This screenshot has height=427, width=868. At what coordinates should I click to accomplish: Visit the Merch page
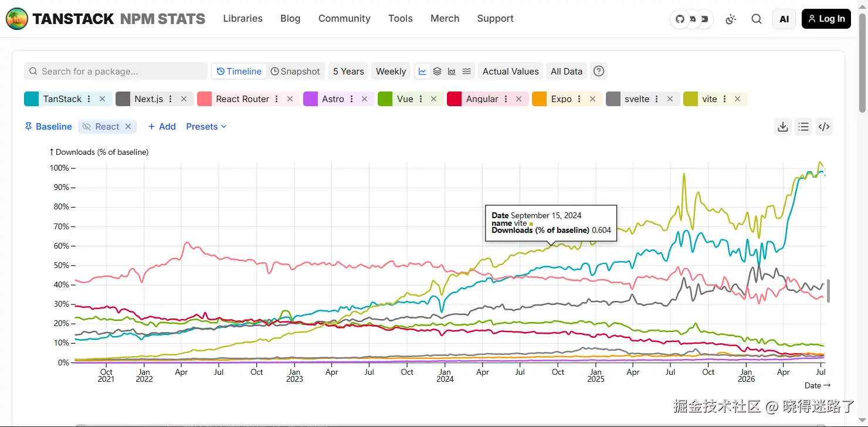pos(445,19)
